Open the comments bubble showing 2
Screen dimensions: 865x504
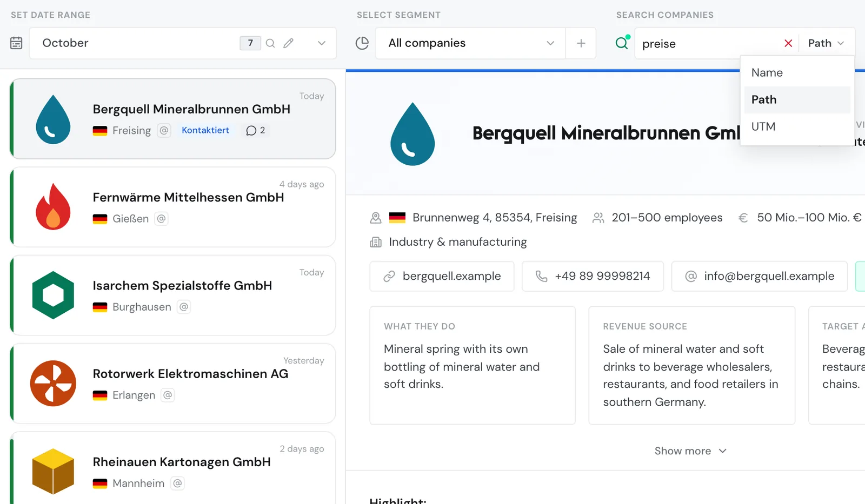256,130
